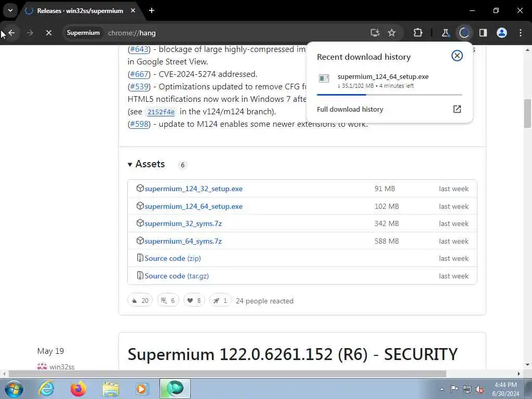532x399 pixels.
Task: Download supermium_32_syms.7z
Action: (183, 223)
